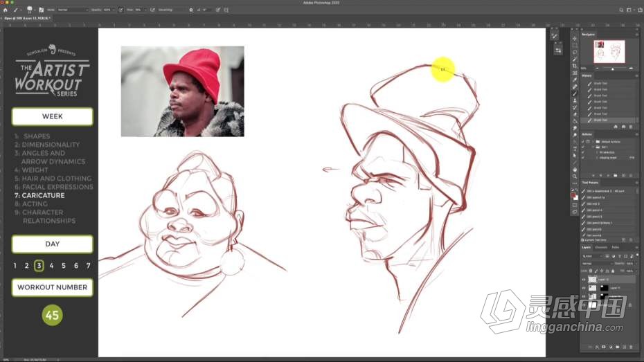This screenshot has height=362, width=644.
Task: Open the brush Mode dropdown
Action: (72, 10)
